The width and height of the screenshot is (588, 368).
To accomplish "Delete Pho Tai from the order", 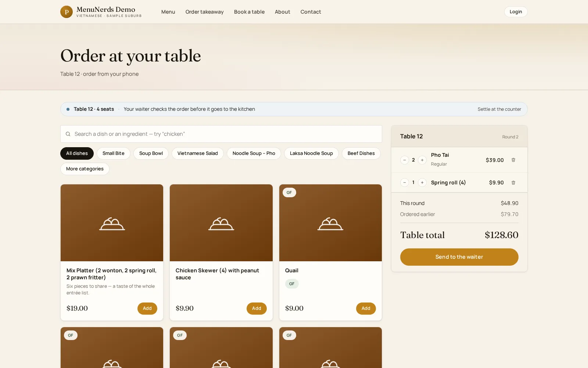I will point(513,160).
